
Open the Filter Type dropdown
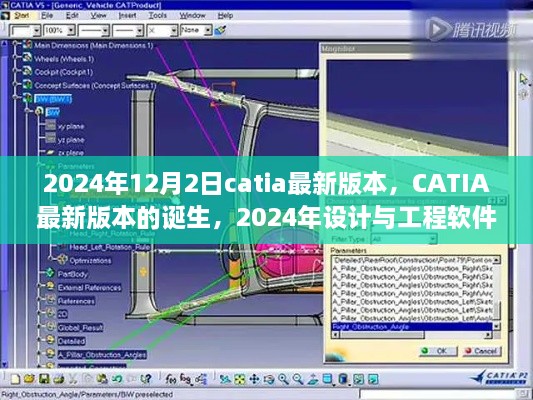click(432, 239)
